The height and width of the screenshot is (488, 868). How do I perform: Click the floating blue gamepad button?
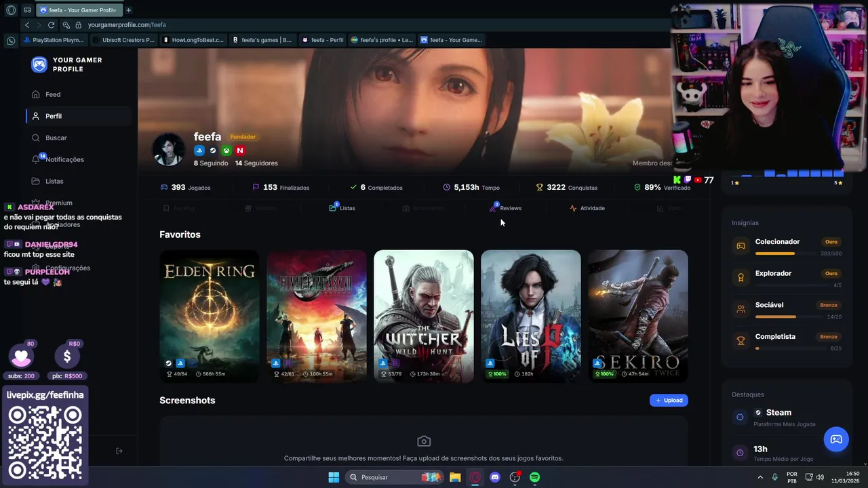click(836, 439)
